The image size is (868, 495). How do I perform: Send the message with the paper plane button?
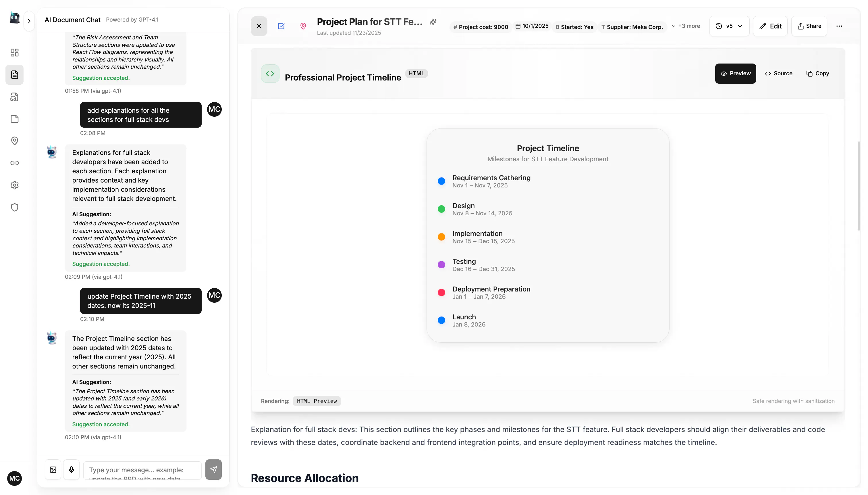point(213,469)
